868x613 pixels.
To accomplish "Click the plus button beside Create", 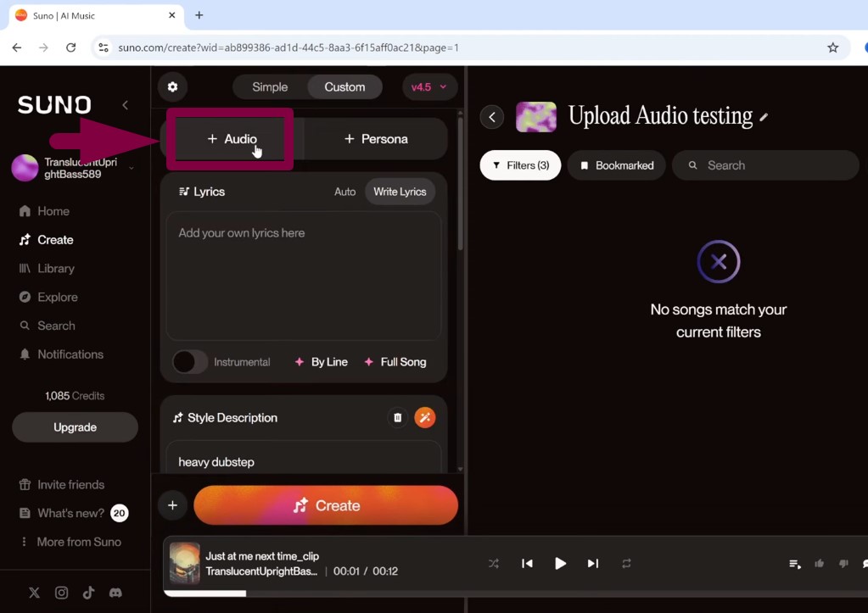I will 173,505.
